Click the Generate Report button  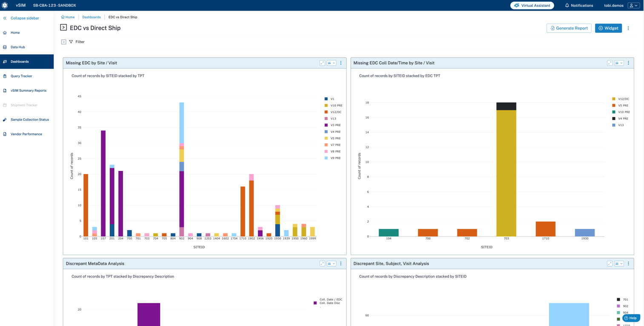click(x=569, y=28)
